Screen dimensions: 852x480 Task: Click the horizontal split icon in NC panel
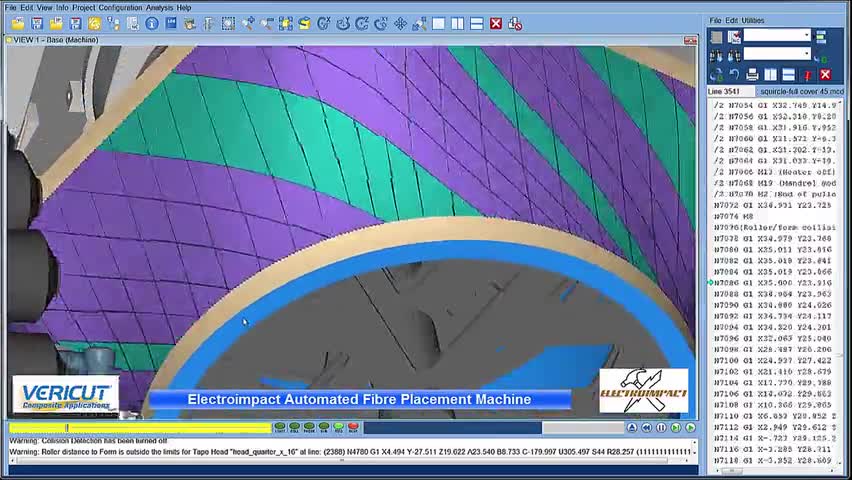(x=788, y=74)
